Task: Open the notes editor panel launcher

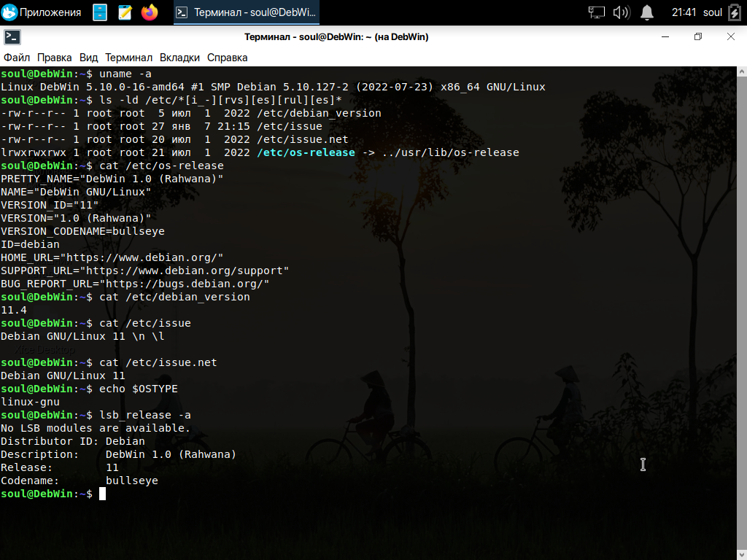Action: tap(125, 12)
